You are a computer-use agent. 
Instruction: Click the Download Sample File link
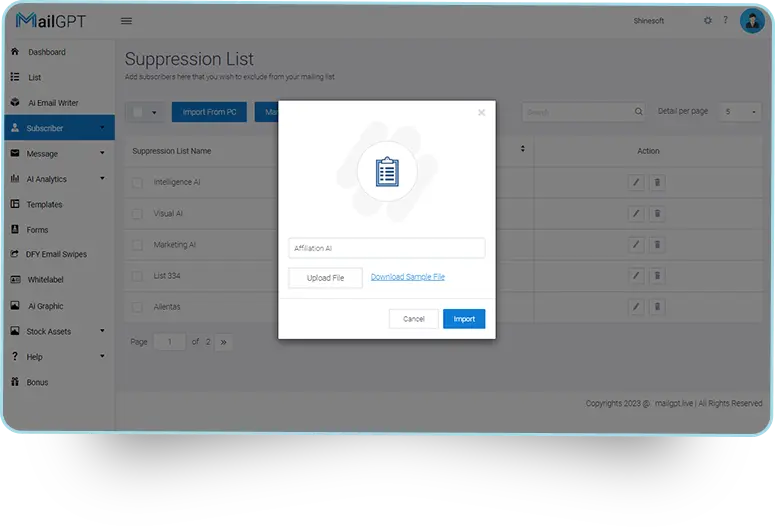click(407, 277)
